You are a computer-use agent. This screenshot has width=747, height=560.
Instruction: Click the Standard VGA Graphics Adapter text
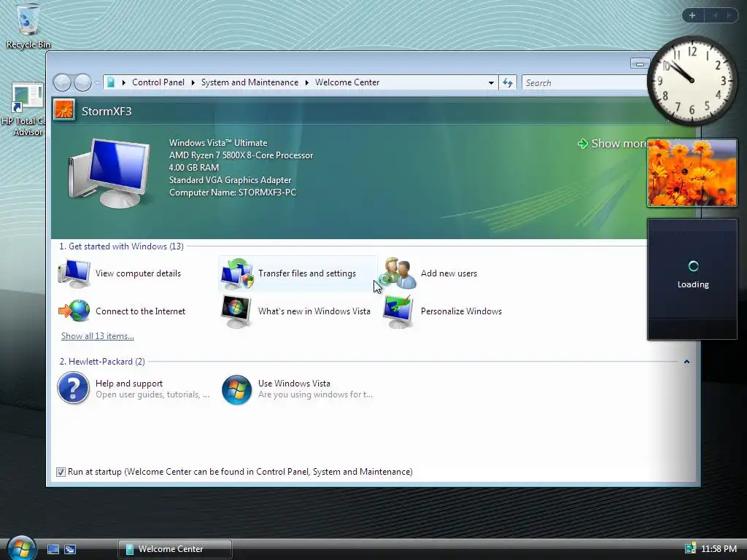pyautogui.click(x=230, y=180)
